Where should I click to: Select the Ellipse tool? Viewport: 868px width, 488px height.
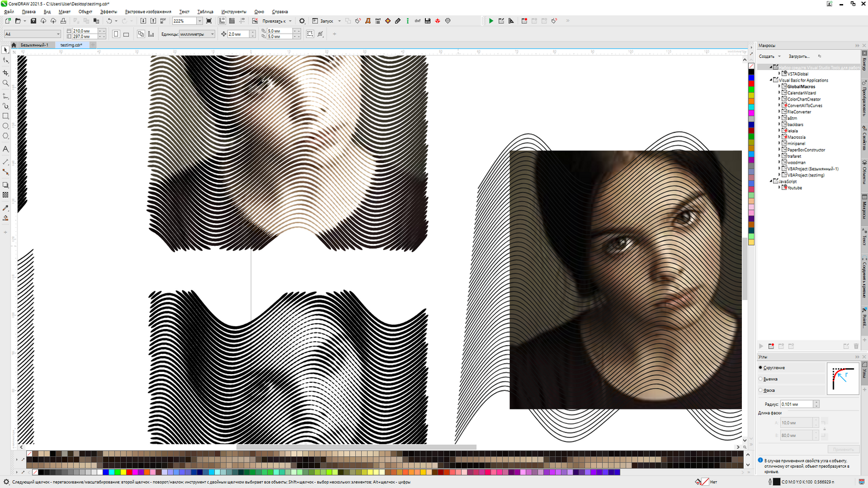coord(6,125)
